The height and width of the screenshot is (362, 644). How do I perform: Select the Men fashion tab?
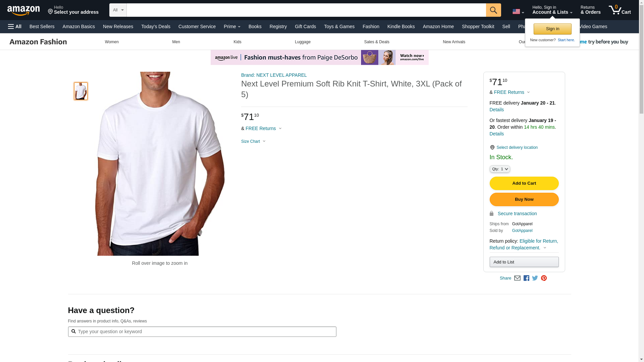[x=176, y=42]
